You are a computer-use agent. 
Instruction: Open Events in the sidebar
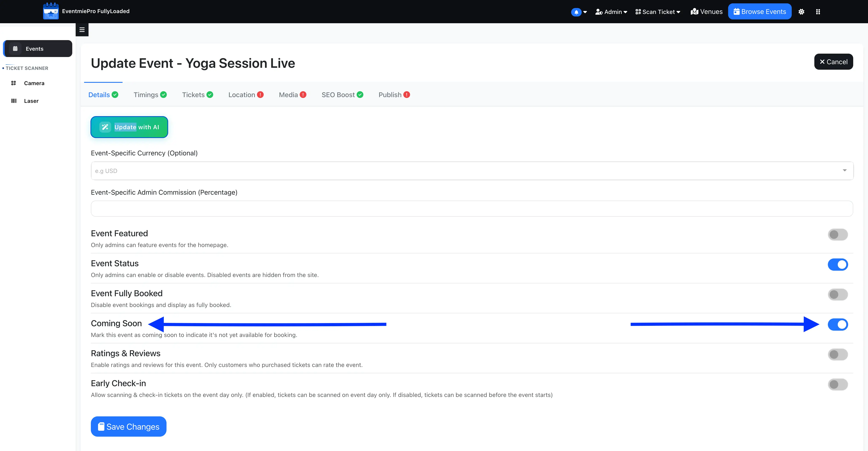(x=37, y=49)
